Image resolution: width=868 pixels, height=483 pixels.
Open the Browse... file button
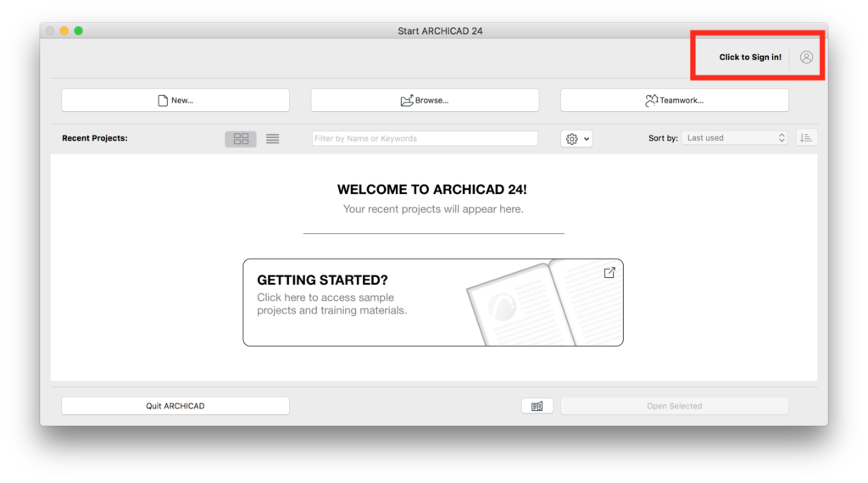[x=425, y=100]
